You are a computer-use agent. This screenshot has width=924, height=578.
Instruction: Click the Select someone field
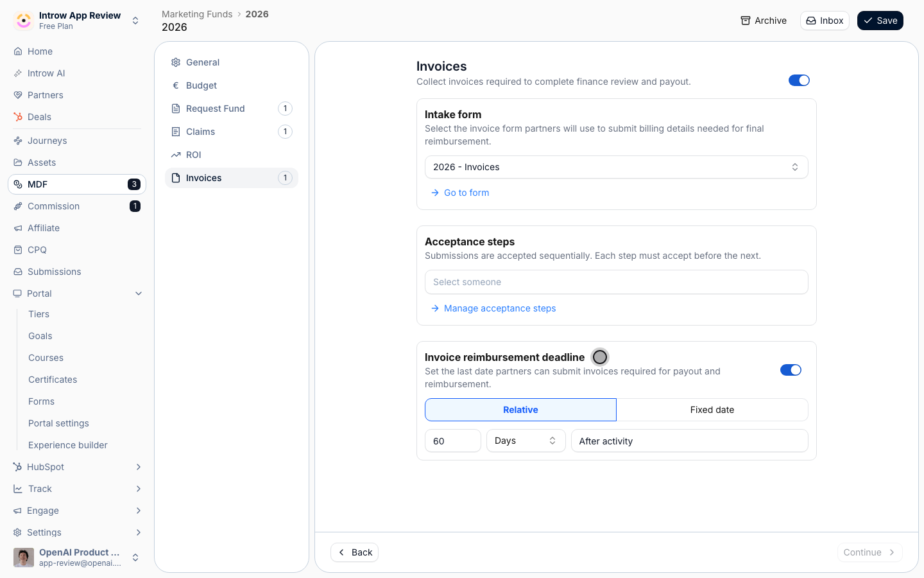click(616, 282)
